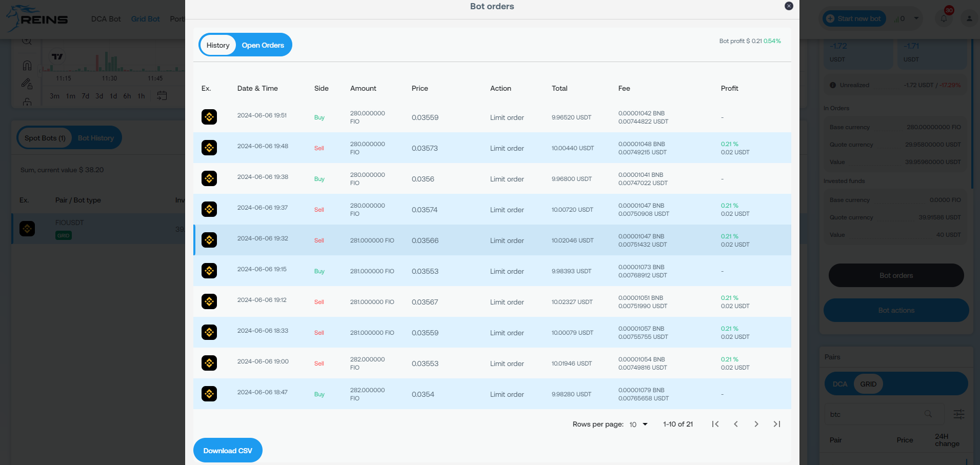The image size is (980, 465).
Task: Click Binance icon on 19:51 buy order
Action: 209,117
